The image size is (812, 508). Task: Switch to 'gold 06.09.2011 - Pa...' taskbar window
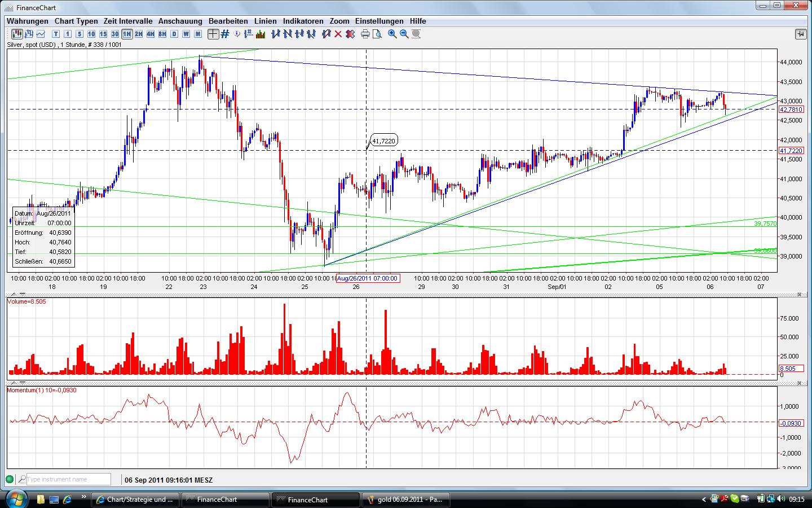(x=406, y=500)
